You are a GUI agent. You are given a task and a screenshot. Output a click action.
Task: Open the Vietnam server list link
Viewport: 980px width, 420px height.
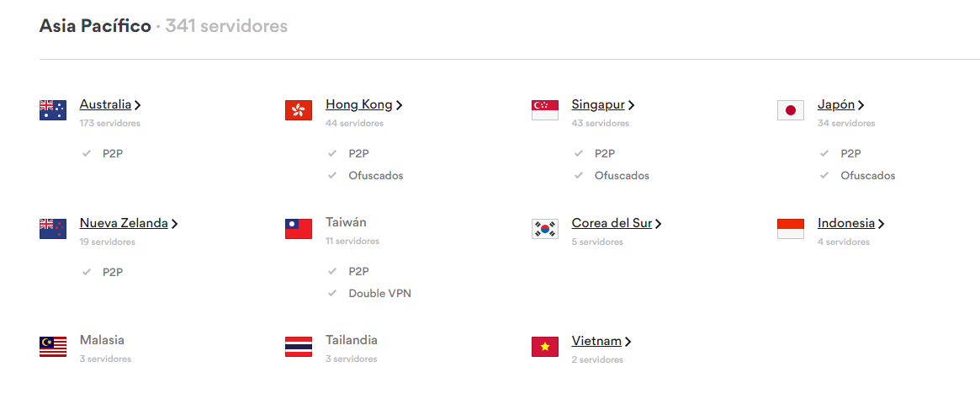point(596,341)
